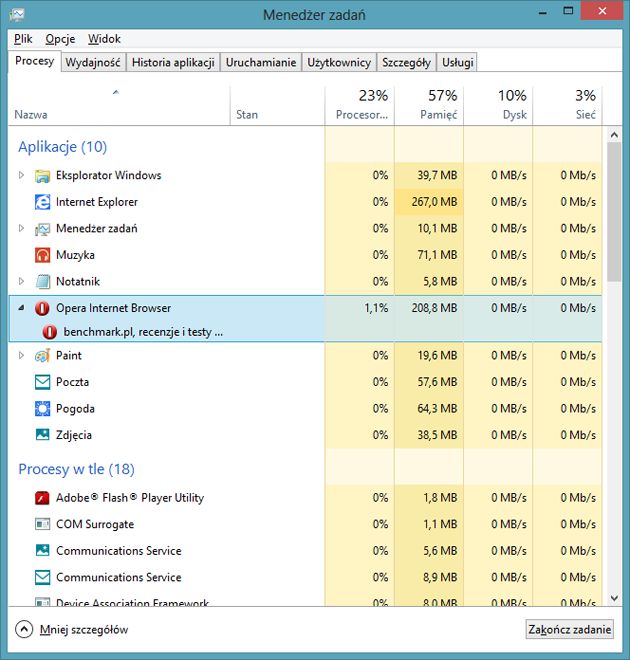Select the Procesy tab
This screenshot has height=660, width=630.
(35, 61)
